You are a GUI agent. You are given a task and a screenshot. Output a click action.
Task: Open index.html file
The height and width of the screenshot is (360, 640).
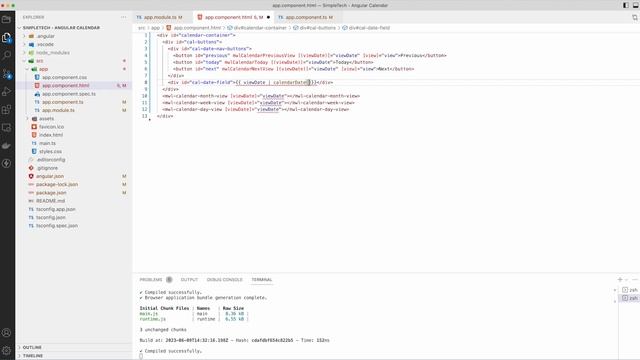[51, 135]
